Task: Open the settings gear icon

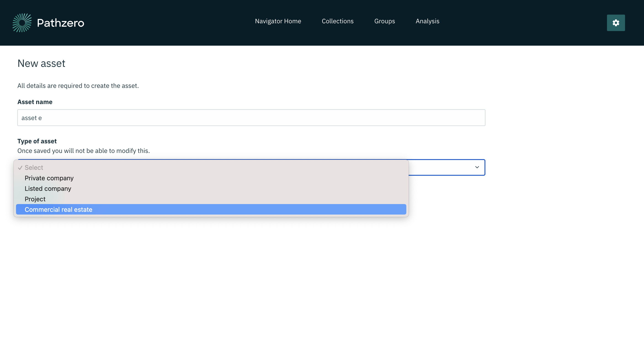Action: (x=616, y=23)
